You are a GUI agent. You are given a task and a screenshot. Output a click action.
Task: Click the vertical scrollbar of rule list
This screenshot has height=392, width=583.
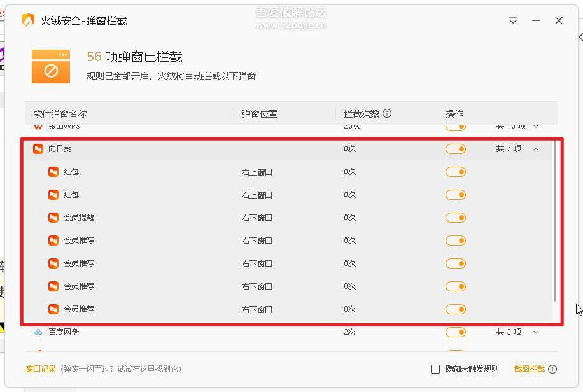pos(555,221)
